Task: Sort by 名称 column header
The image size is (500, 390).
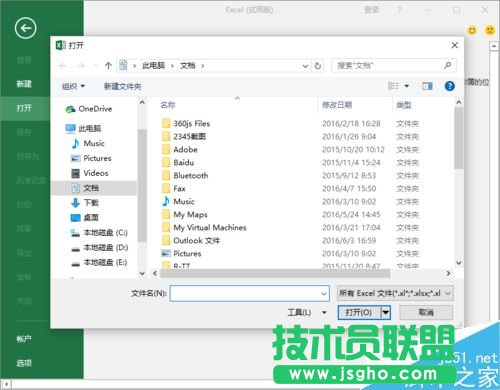Action: point(168,105)
